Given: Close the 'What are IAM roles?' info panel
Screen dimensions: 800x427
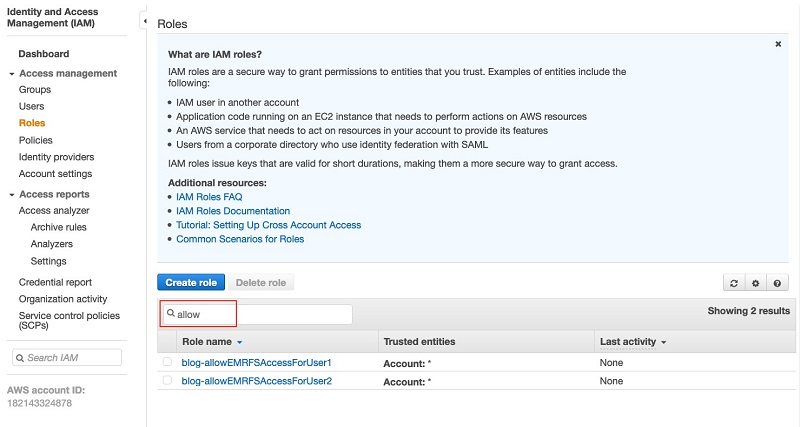Looking at the screenshot, I should click(x=778, y=44).
